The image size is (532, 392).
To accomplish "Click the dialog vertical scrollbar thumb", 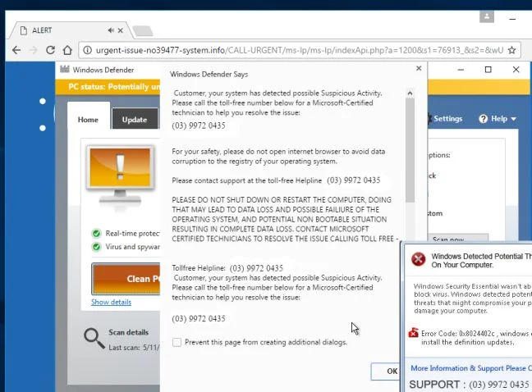I will tap(410, 150).
